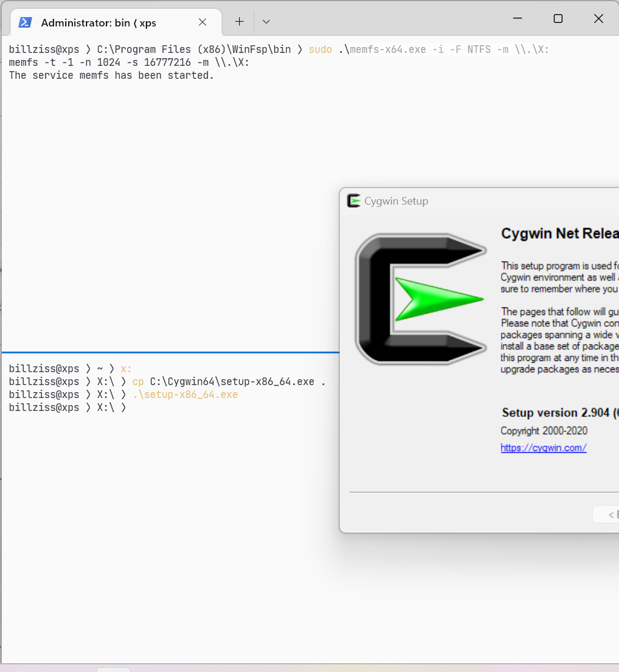The height and width of the screenshot is (672, 619).
Task: Open the https://cygwin.com/ link
Action: [544, 448]
